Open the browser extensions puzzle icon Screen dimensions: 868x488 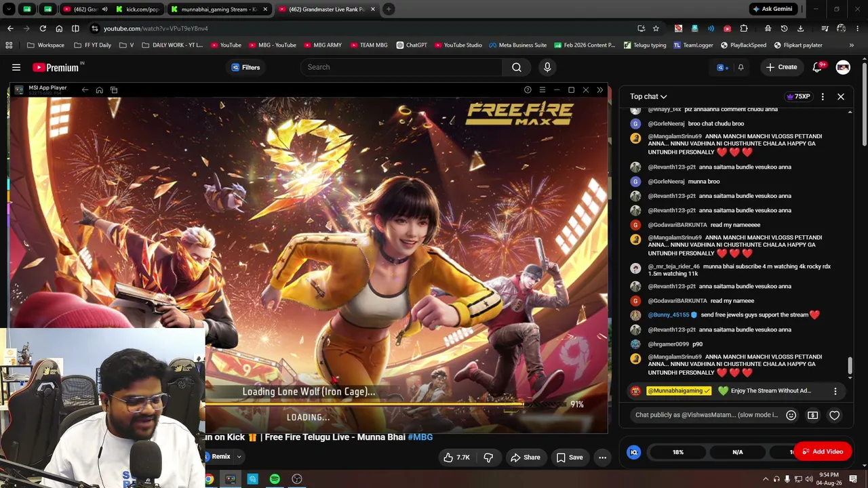pyautogui.click(x=744, y=28)
